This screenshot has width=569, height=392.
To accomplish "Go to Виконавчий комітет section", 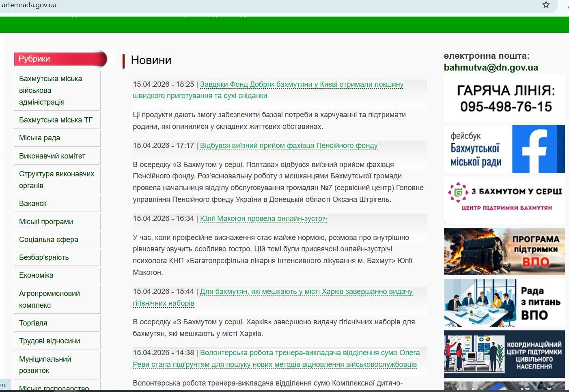I will 52,156.
